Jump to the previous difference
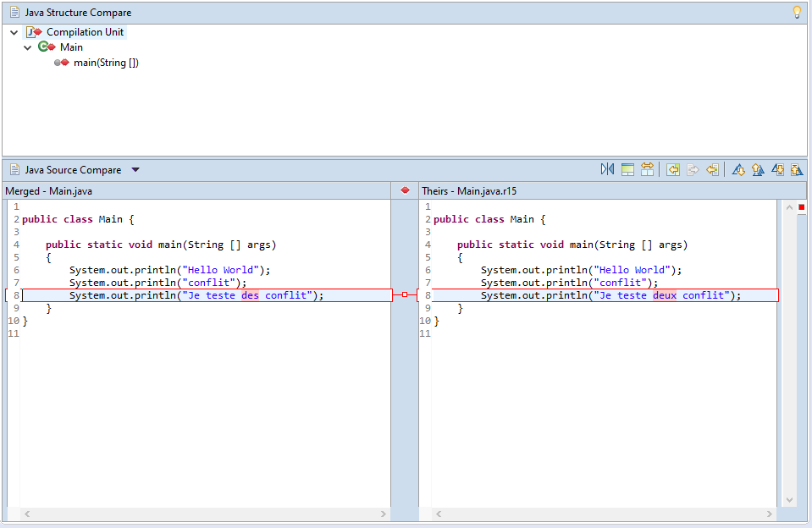 pos(758,170)
